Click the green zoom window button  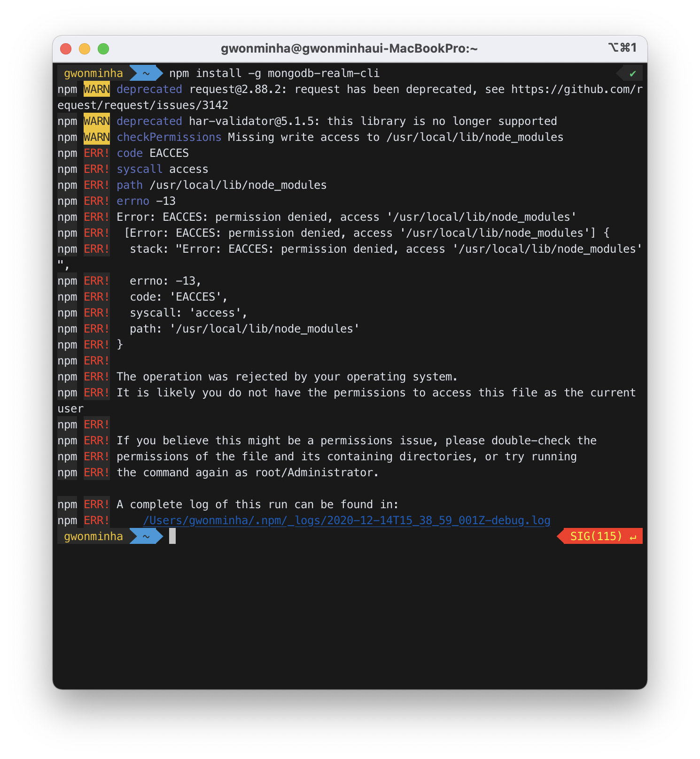click(x=103, y=49)
